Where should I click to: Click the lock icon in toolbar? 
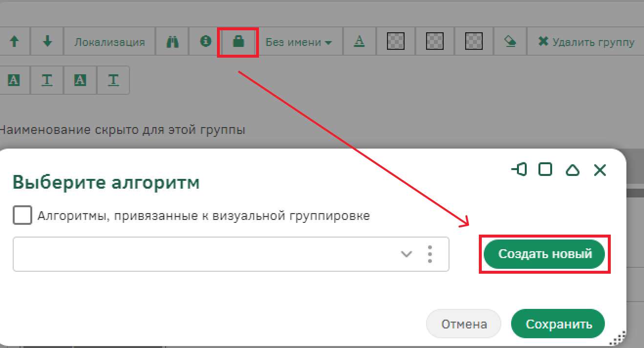(x=238, y=42)
